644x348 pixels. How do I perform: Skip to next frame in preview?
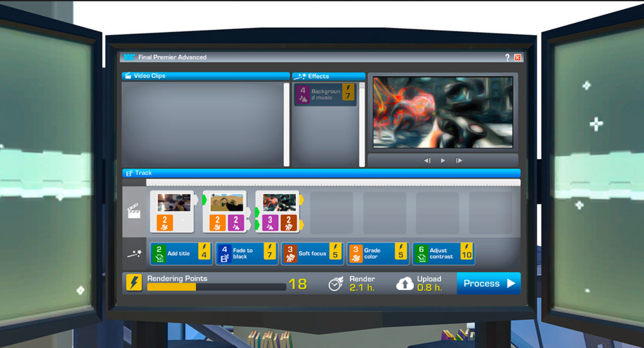[459, 160]
